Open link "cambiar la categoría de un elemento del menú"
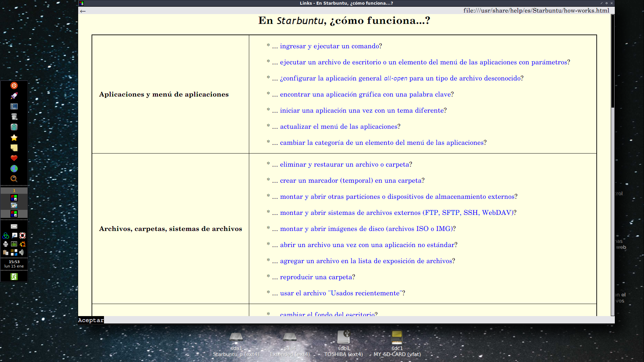Image resolution: width=644 pixels, height=362 pixels. (382, 143)
